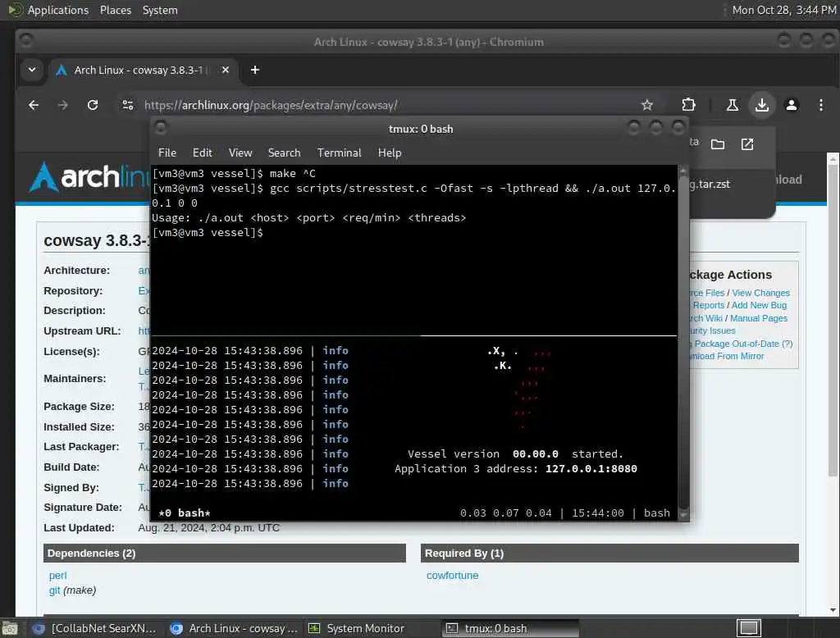Open the Chrome Labs flask icon

pos(732,105)
